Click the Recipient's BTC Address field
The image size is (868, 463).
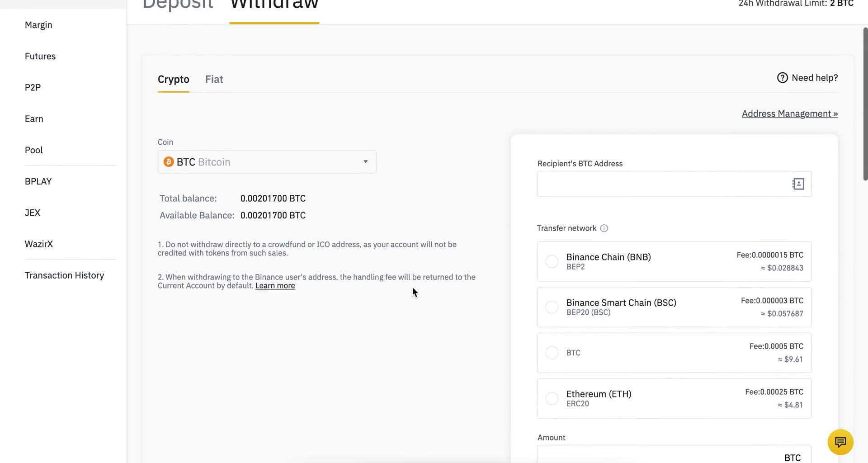(x=674, y=184)
